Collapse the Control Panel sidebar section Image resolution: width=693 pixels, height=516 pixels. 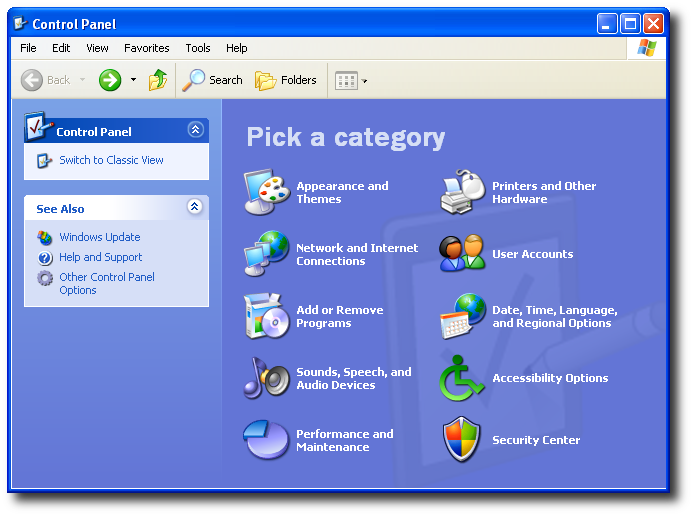[195, 130]
